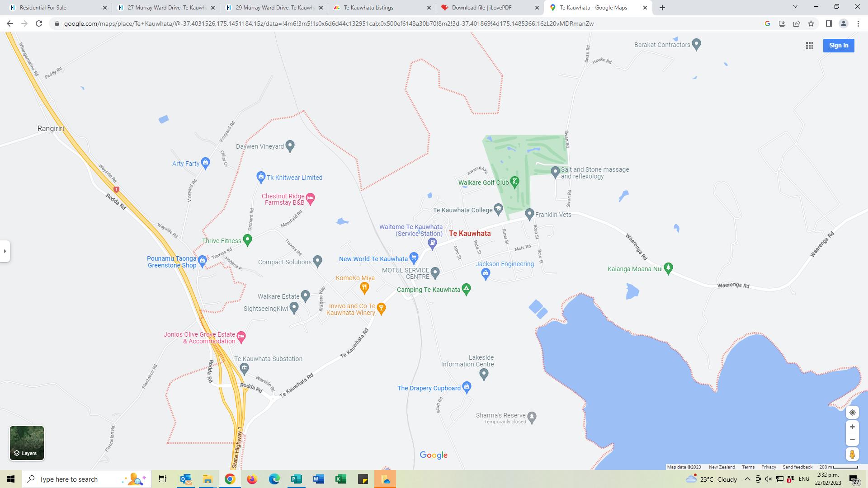Click the Sign in button
868x488 pixels.
pyautogui.click(x=839, y=46)
